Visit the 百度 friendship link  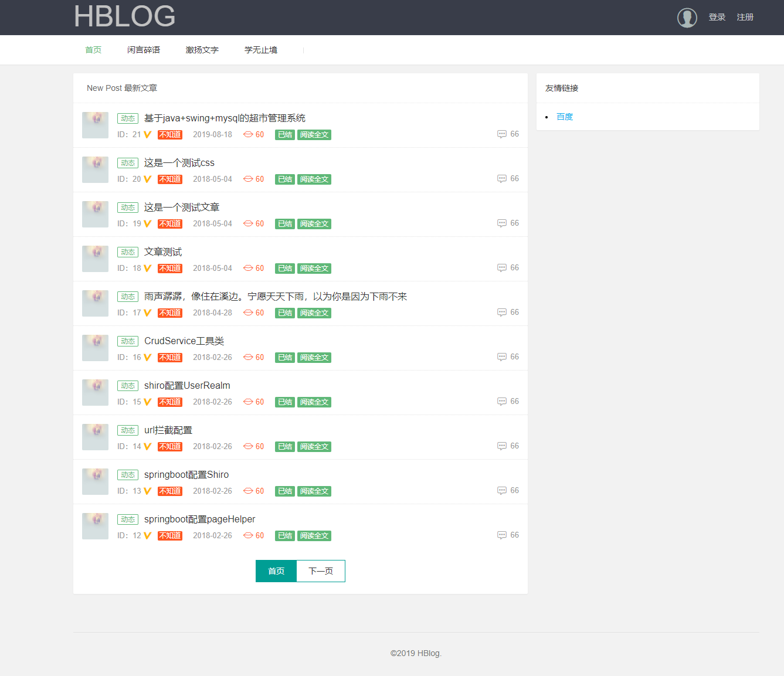565,116
